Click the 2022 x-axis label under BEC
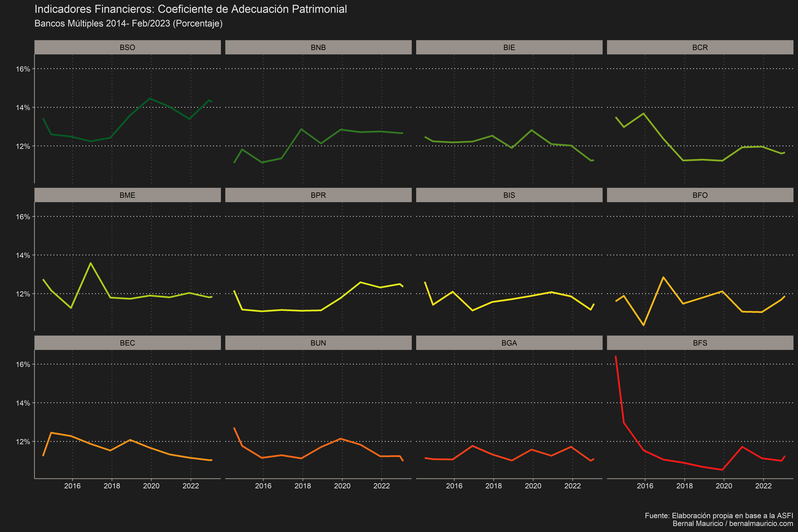 pos(191,486)
